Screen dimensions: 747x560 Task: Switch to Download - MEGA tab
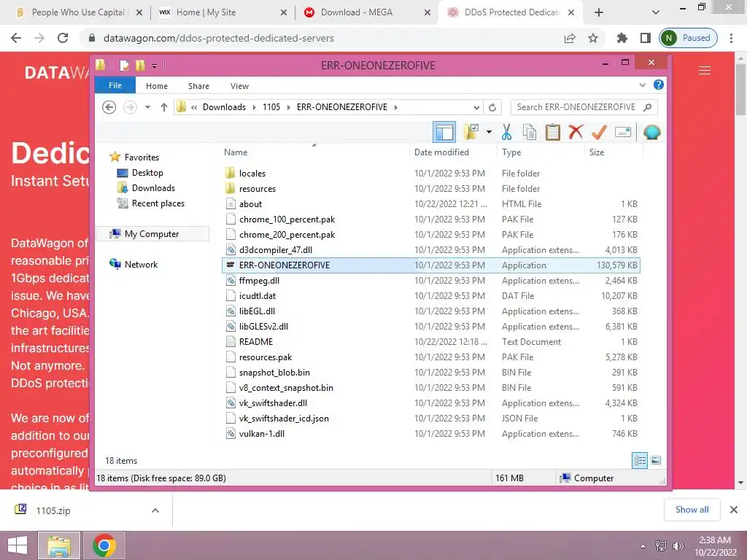[x=356, y=12]
